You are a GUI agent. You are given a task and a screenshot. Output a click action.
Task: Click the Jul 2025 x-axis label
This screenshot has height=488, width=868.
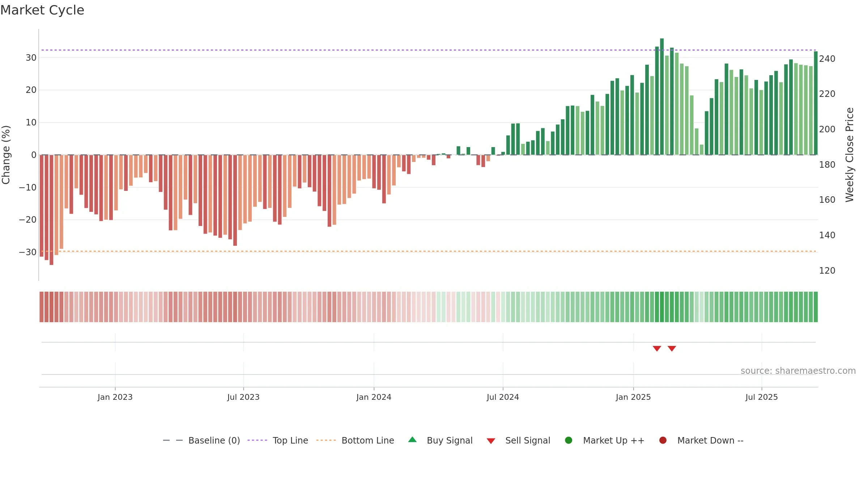point(762,397)
